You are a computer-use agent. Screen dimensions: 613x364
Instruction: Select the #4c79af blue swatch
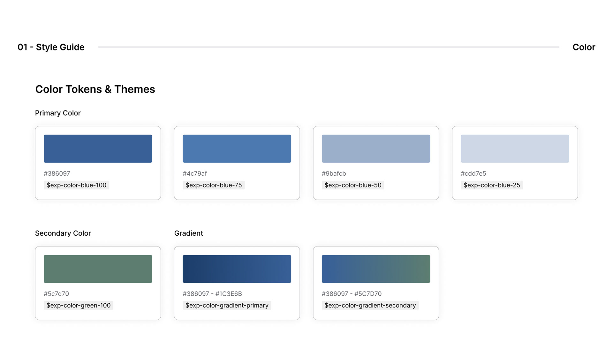(x=237, y=148)
